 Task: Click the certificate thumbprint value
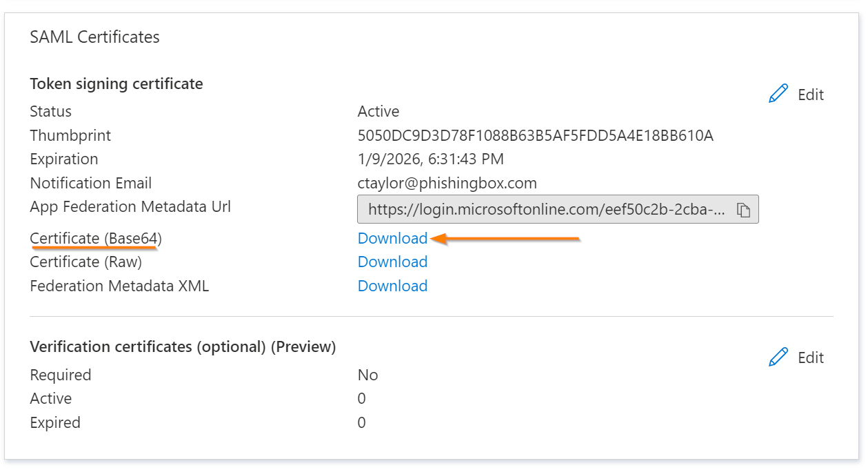[x=535, y=136]
